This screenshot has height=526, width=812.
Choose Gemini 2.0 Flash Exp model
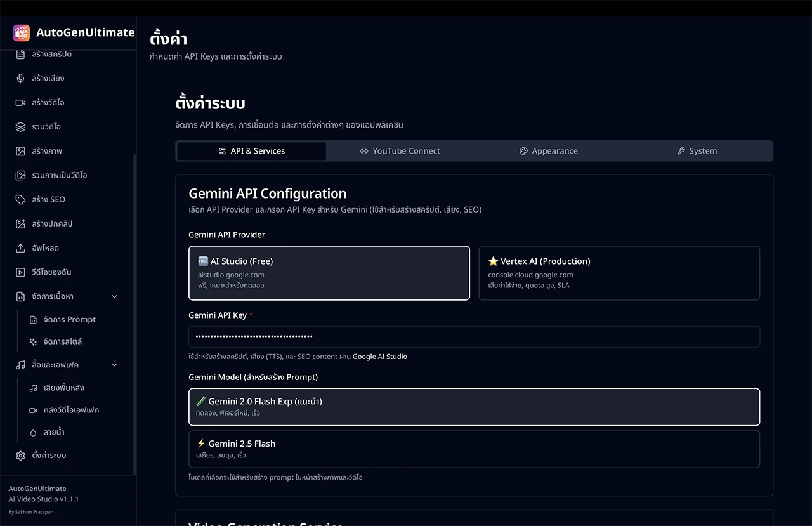[x=474, y=407]
